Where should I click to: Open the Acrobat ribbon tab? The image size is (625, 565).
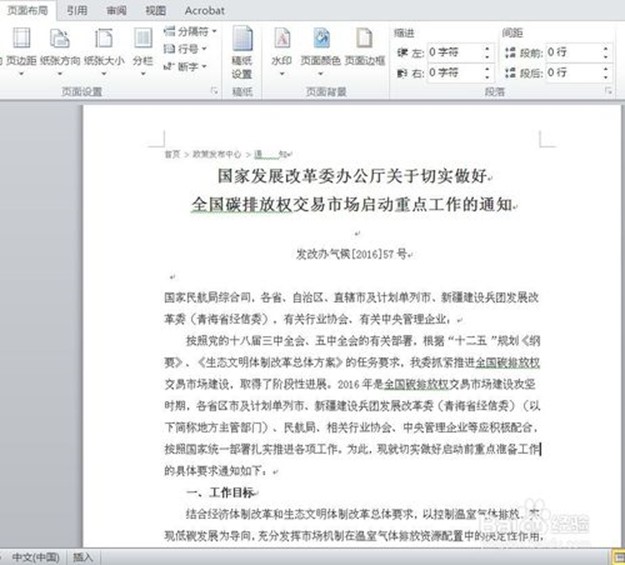tap(204, 10)
